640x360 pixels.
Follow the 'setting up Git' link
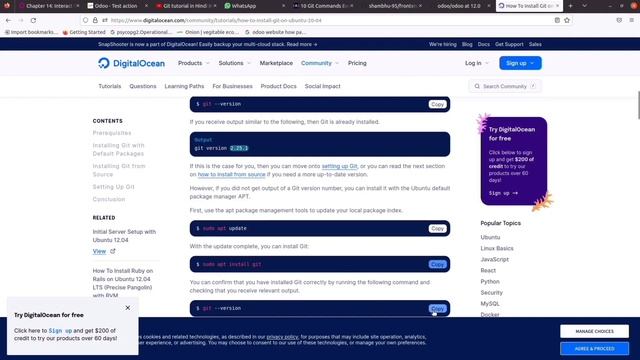coord(340,166)
